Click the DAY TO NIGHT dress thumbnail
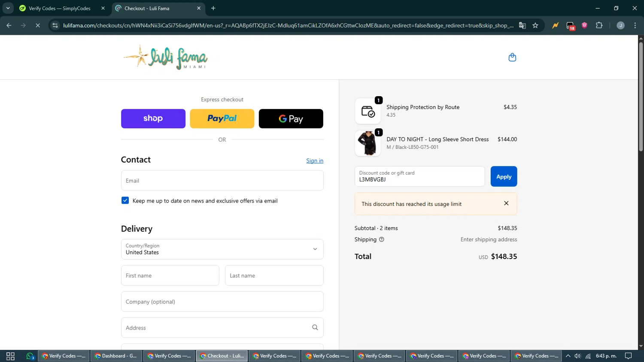 pos(368,143)
